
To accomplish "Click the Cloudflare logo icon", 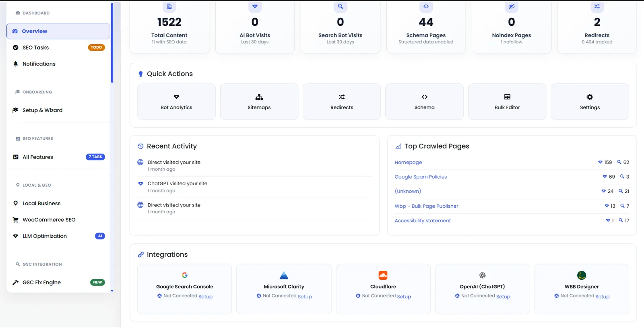I will [383, 275].
